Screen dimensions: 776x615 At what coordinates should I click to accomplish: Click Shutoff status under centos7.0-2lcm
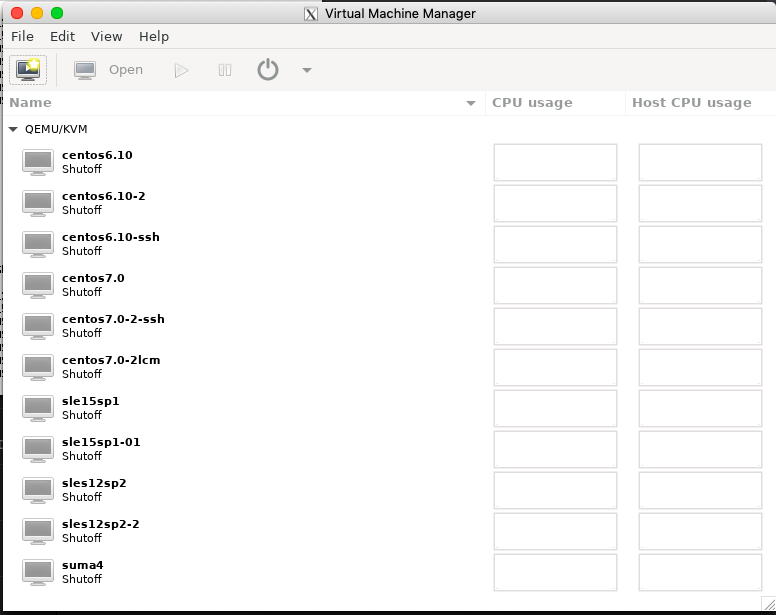point(82,374)
